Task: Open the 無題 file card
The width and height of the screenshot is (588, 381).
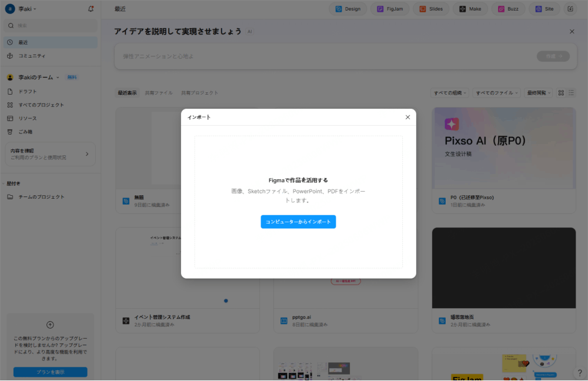Action: (149, 161)
